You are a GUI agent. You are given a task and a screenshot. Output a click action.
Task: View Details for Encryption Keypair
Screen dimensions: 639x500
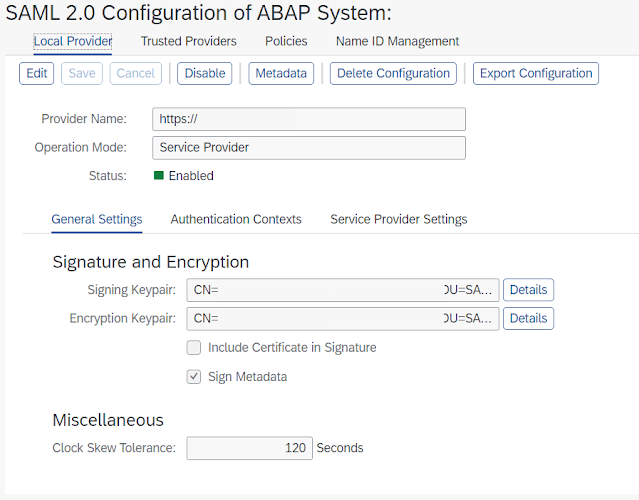(x=528, y=318)
